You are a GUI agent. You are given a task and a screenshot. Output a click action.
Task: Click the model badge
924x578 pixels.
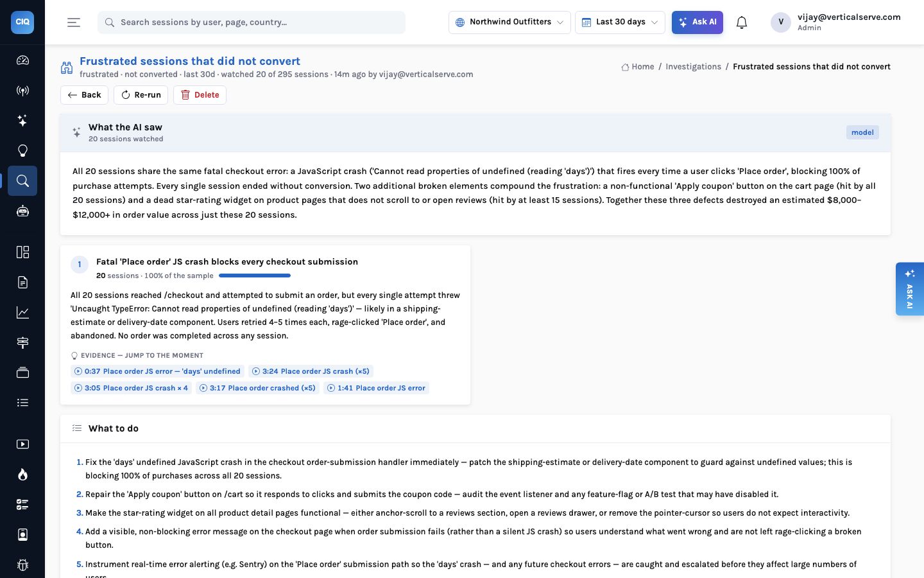pyautogui.click(x=862, y=132)
